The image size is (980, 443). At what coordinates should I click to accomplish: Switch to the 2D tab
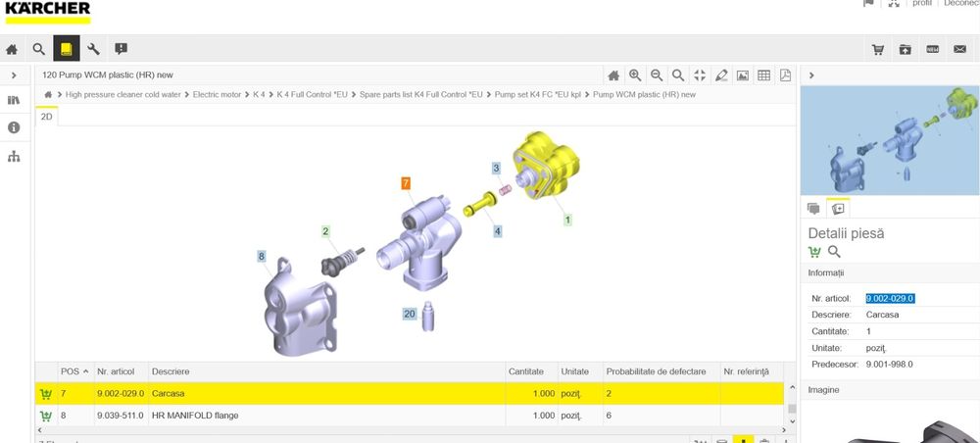(47, 117)
